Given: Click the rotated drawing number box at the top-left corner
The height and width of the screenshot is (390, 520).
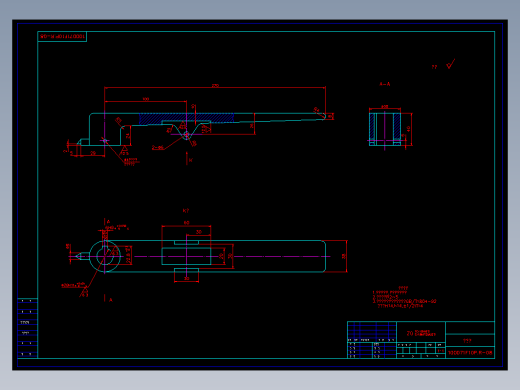Looking at the screenshot, I should (x=62, y=36).
